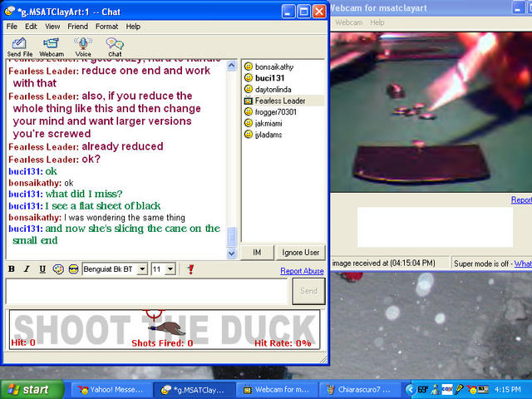The height and width of the screenshot is (399, 532).
Task: Click the flying duck in the game banner
Action: pos(167,328)
